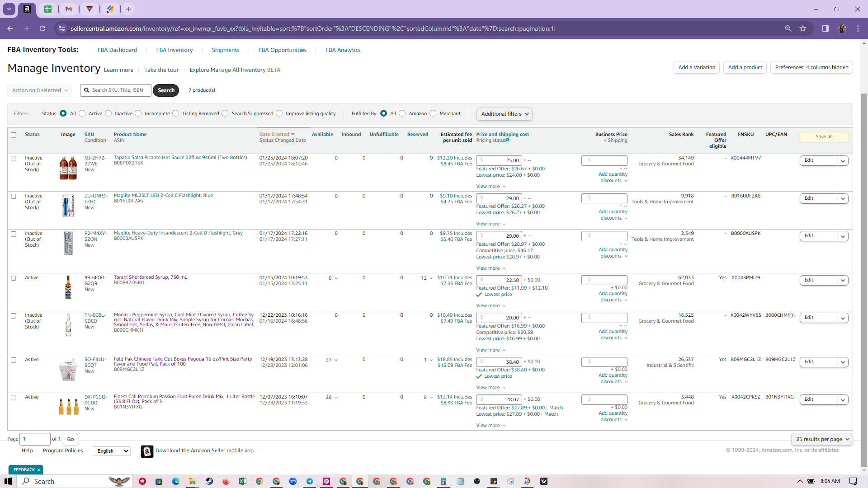Select the Active status filter
The width and height of the screenshot is (868, 488).
(82, 113)
